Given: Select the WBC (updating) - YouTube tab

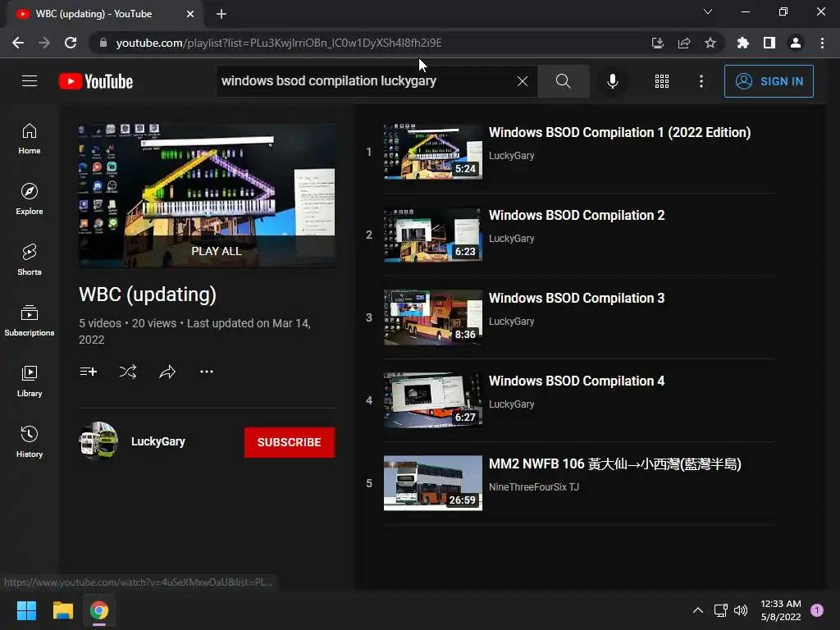Looking at the screenshot, I should tap(104, 14).
